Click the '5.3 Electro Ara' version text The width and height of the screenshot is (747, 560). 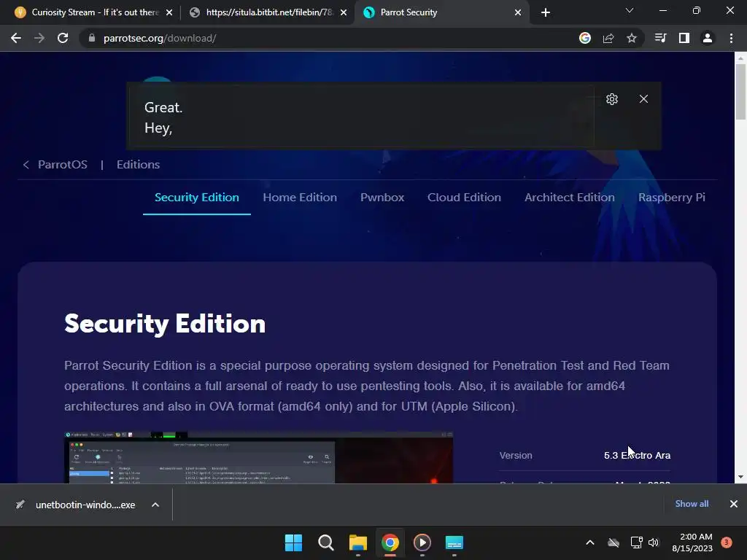coord(637,455)
